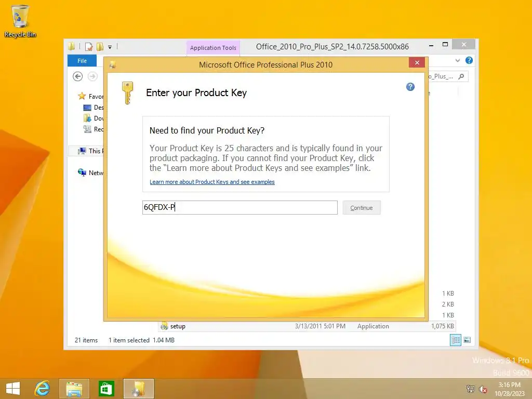The height and width of the screenshot is (399, 532).
Task: Expand the Explorer ribbon chevron
Action: 457,60
